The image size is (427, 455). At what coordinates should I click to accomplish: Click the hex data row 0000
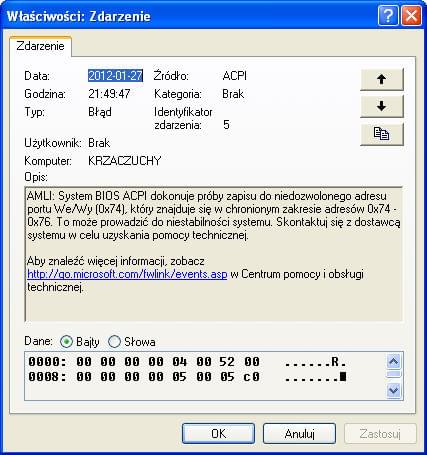tap(187, 362)
